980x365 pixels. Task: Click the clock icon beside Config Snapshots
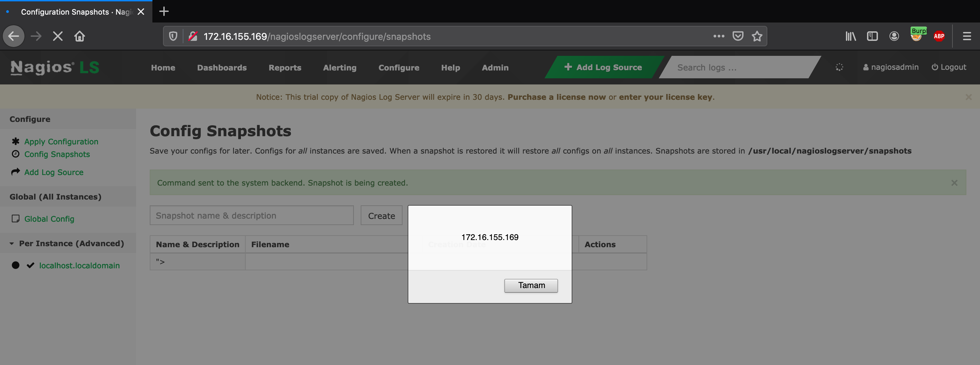pos(16,154)
